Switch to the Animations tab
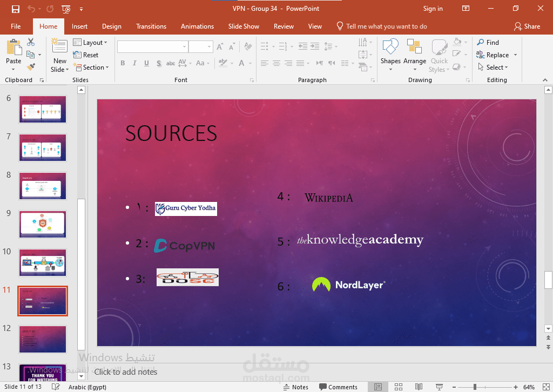553x392 pixels. pyautogui.click(x=198, y=26)
